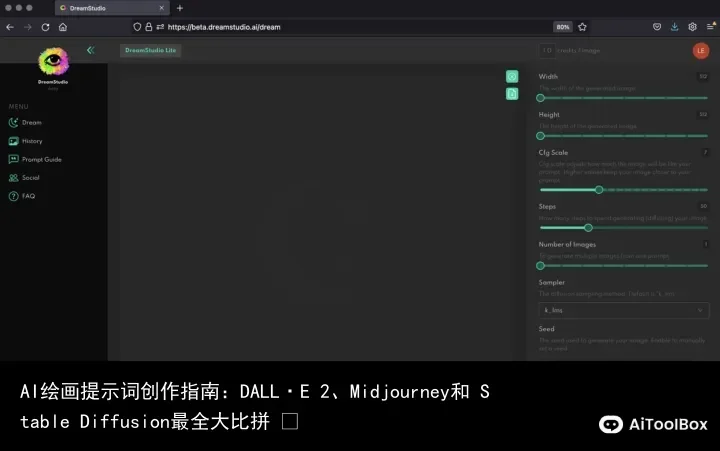Bookmark this page with star icon
720x451 pixels.
tap(582, 27)
